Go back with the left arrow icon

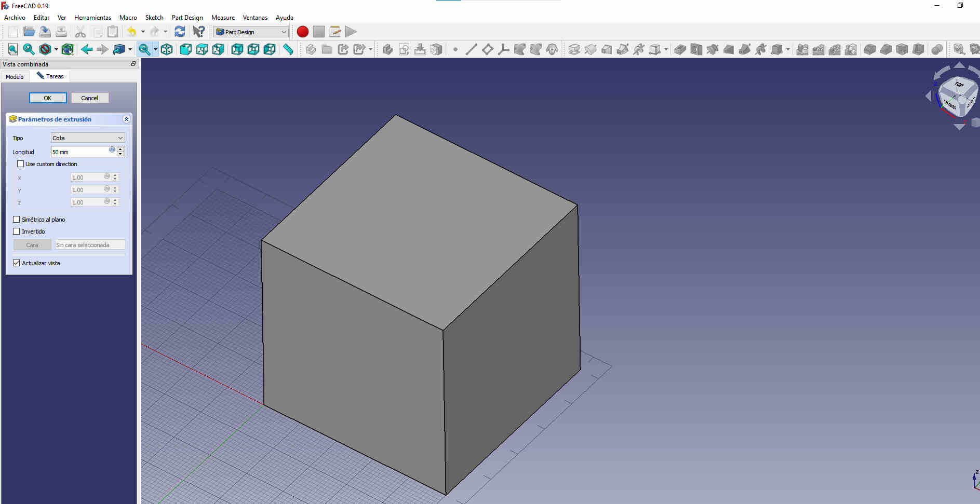[x=87, y=49]
